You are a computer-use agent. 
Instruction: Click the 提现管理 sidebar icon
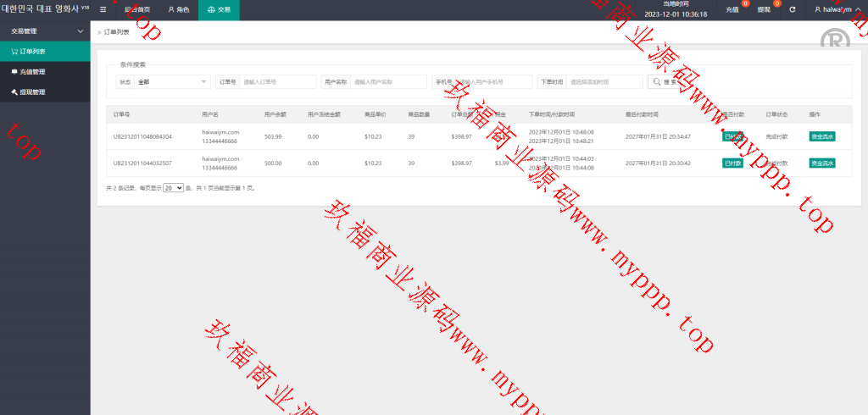click(x=14, y=92)
